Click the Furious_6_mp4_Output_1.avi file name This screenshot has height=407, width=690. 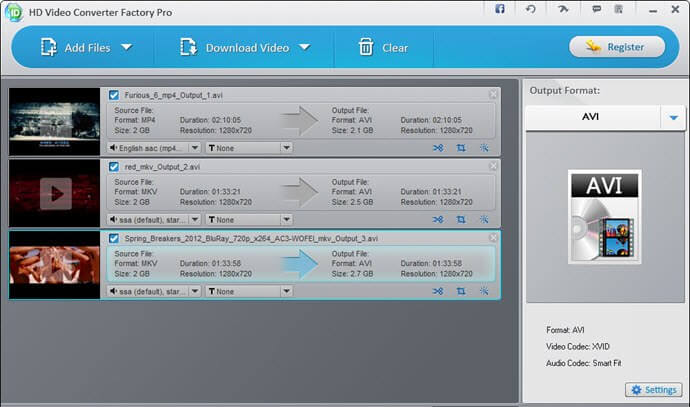tap(173, 95)
